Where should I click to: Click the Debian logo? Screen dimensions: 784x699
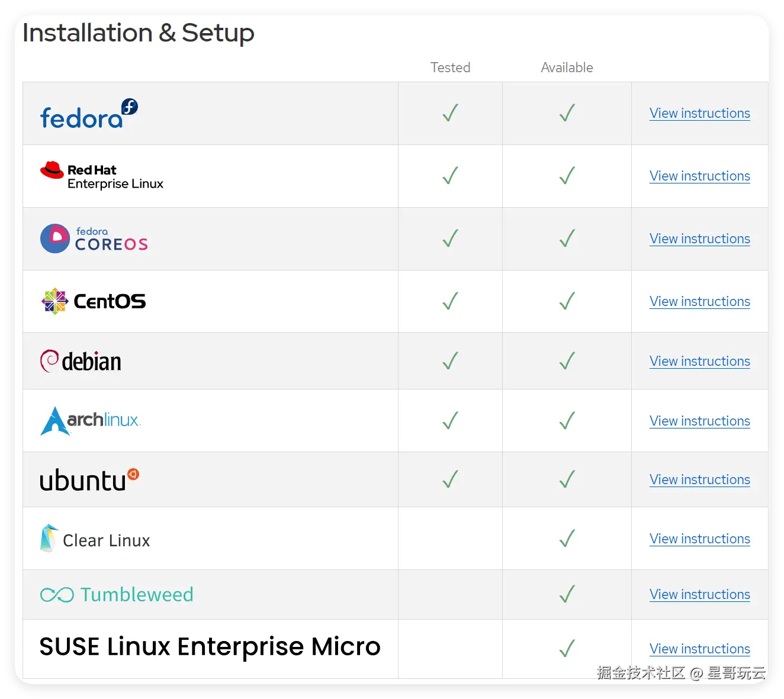(x=81, y=361)
